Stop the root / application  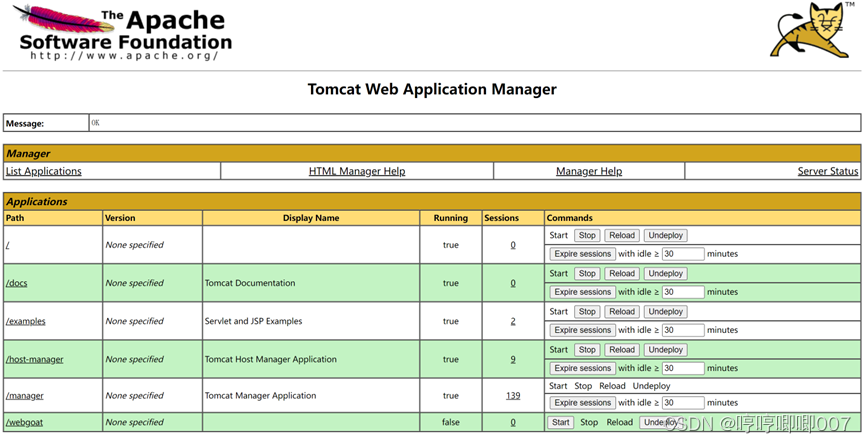587,235
